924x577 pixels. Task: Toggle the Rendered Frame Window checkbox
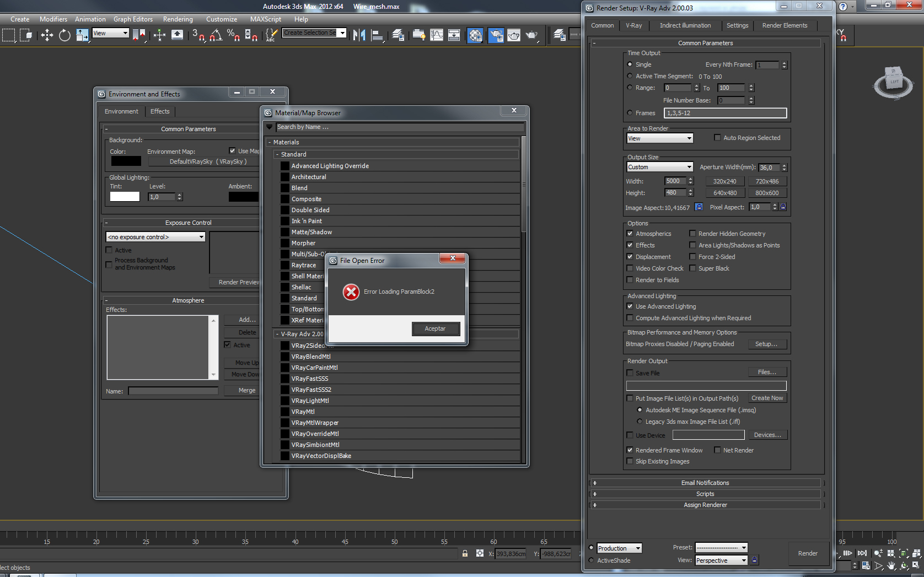[x=630, y=450]
